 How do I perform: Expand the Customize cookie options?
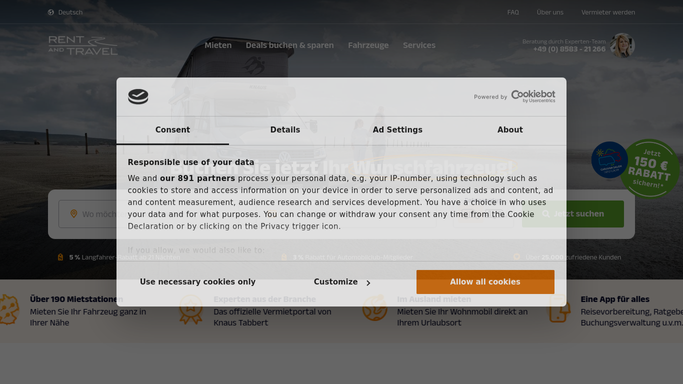coord(342,282)
